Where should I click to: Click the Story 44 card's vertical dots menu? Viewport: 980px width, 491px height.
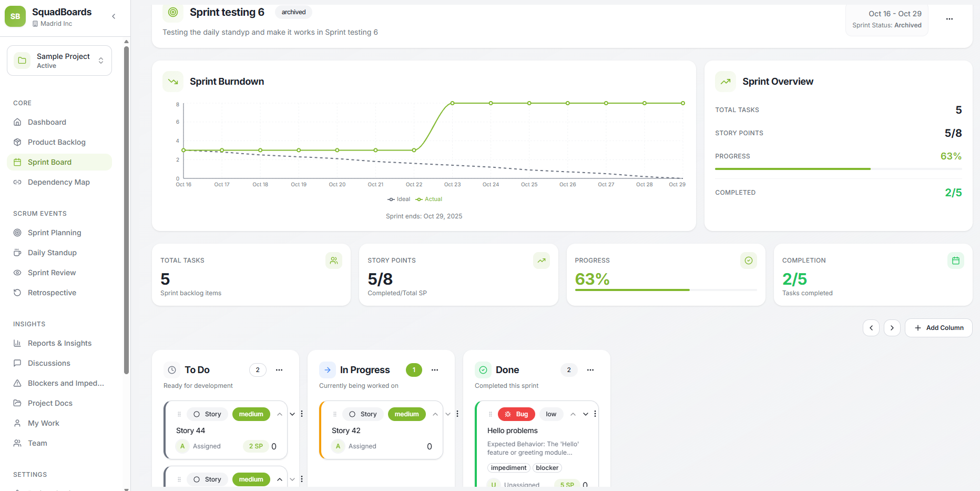[302, 414]
